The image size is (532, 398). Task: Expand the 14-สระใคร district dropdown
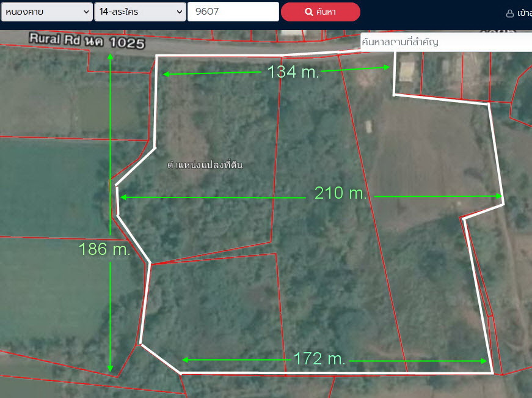pos(140,12)
